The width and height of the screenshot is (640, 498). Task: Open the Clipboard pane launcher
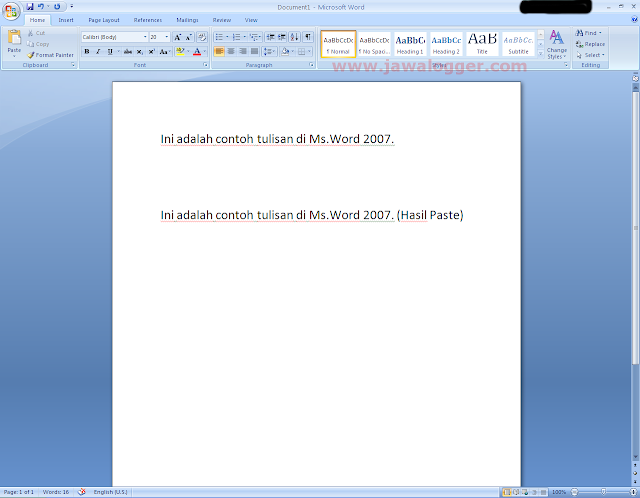coord(73,65)
